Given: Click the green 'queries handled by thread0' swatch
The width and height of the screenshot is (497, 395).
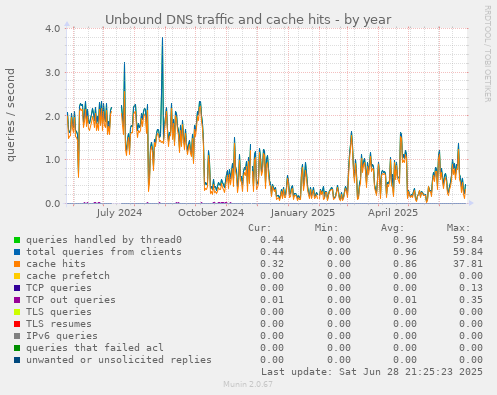Looking at the screenshot, I should tap(17, 240).
